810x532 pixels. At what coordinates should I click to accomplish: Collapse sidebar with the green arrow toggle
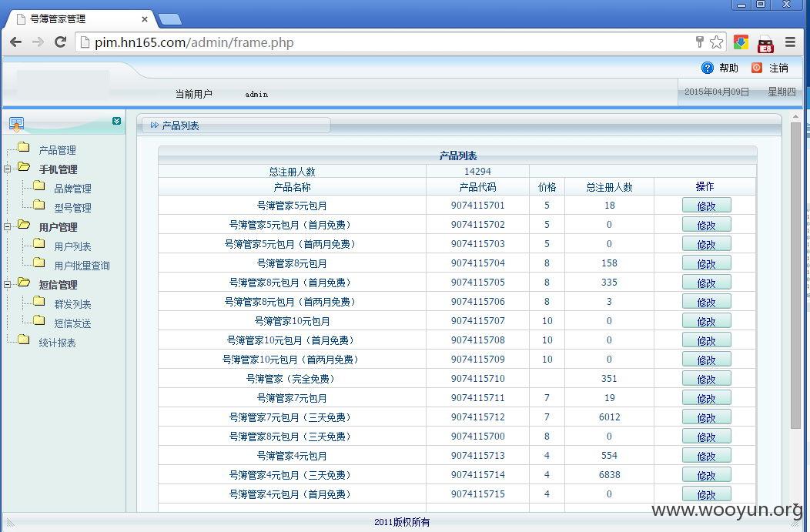pyautogui.click(x=117, y=121)
